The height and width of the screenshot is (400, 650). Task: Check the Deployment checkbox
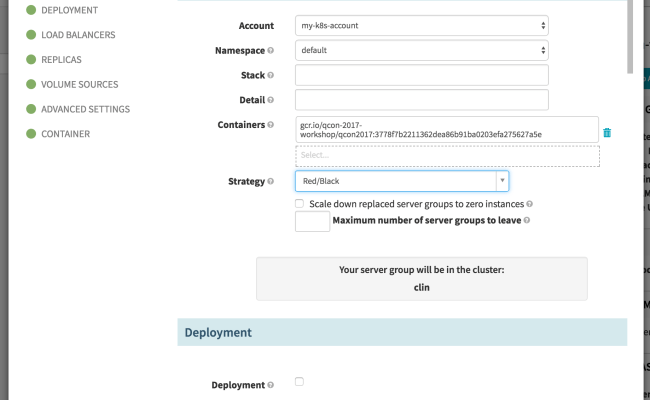(x=300, y=382)
